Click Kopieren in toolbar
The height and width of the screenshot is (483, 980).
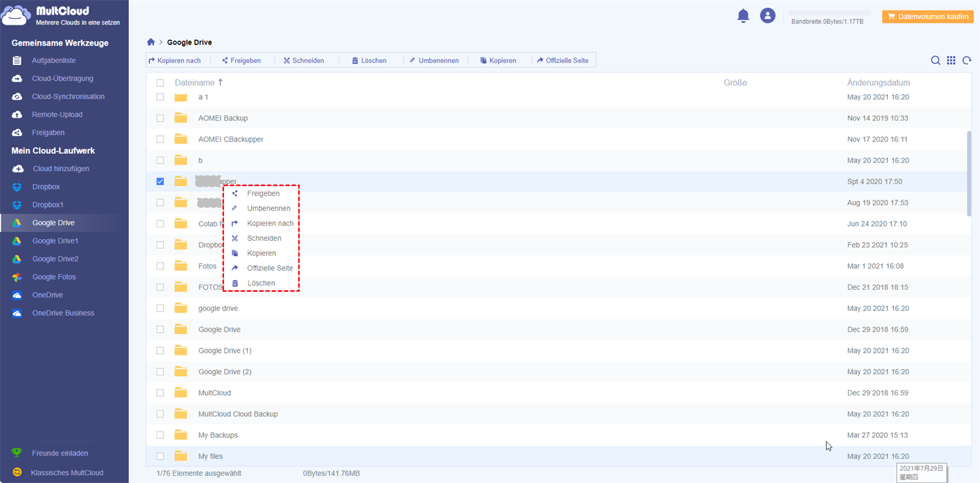(498, 61)
